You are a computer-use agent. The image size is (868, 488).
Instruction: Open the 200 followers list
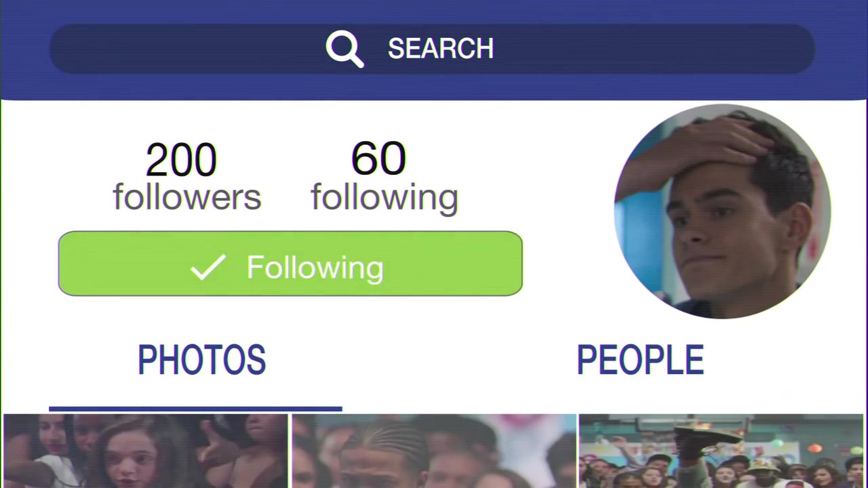pyautogui.click(x=186, y=176)
